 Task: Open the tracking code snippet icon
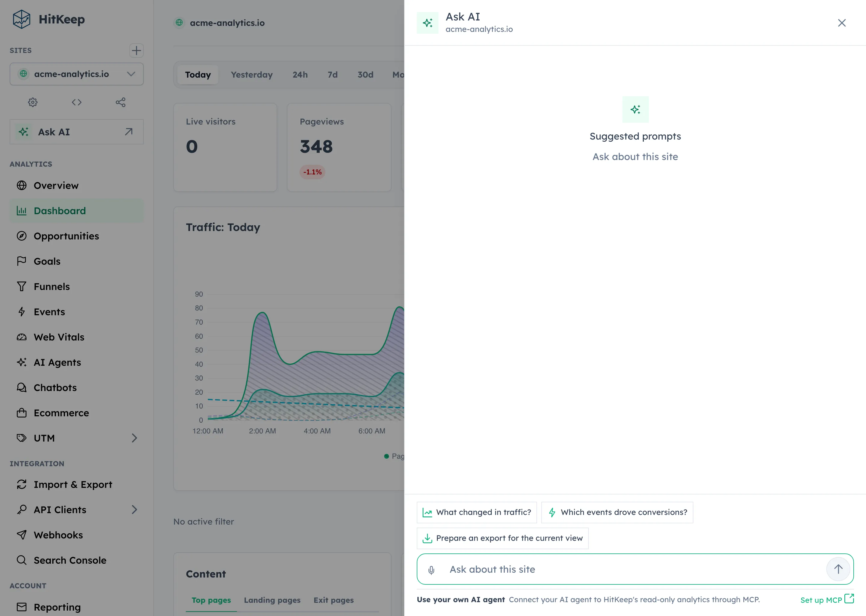tap(77, 102)
